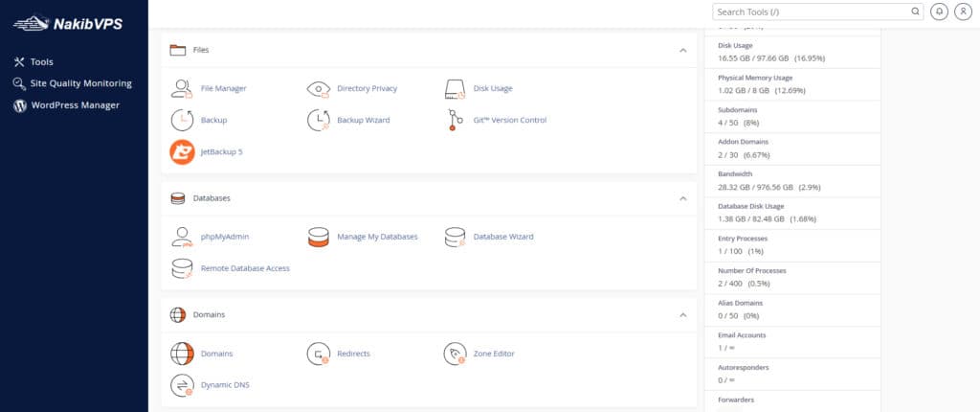Screen dimensions: 980x412
Task: Click the Dynamic DNS icon
Action: (182, 386)
